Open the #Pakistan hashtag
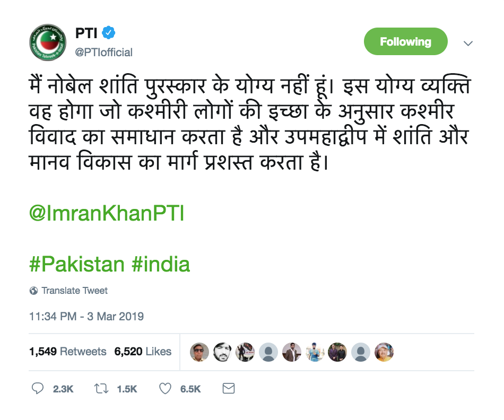Image resolution: width=504 pixels, height=420 pixels. (76, 264)
